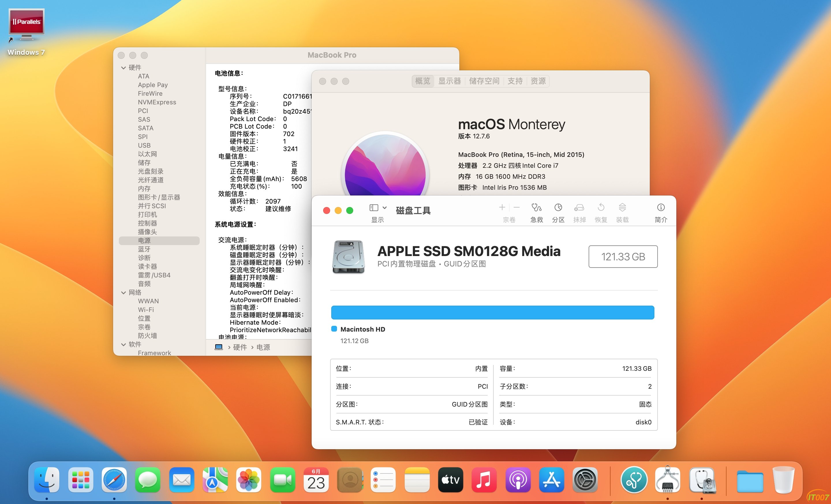Open Finder from the Dock
Screen dimensions: 831x504
[x=46, y=480]
